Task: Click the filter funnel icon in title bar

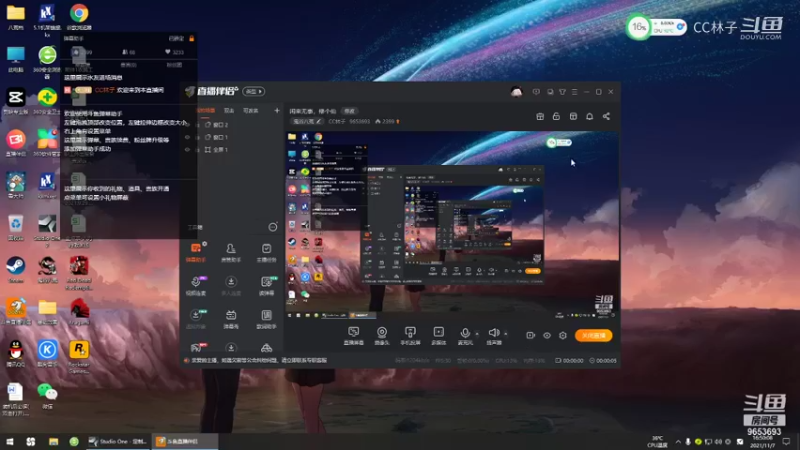Action: pyautogui.click(x=562, y=92)
